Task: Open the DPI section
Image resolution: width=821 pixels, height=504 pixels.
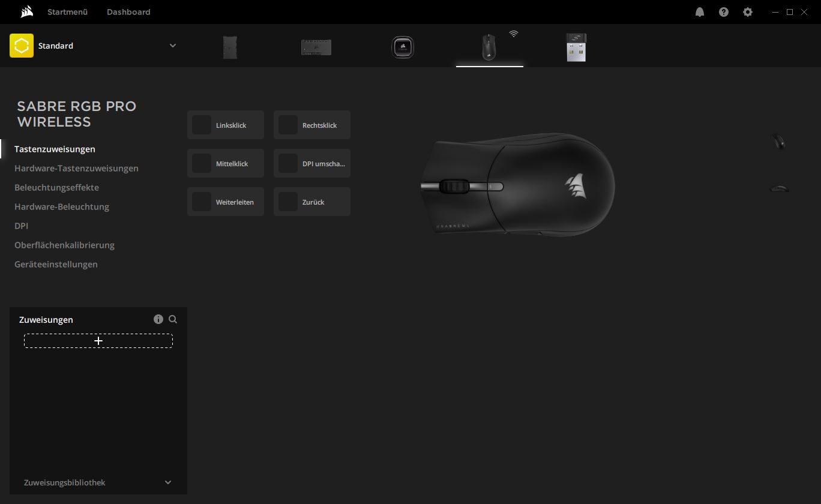Action: pyautogui.click(x=21, y=226)
